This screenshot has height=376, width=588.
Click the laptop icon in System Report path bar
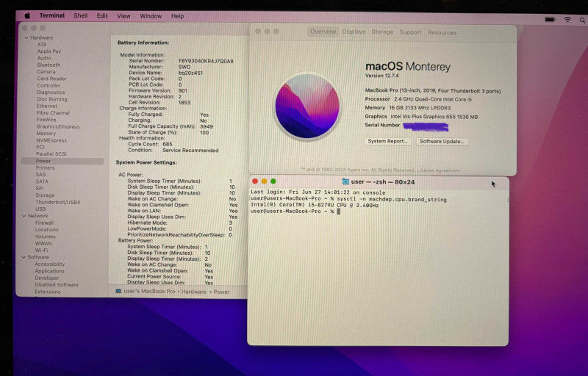coord(118,291)
